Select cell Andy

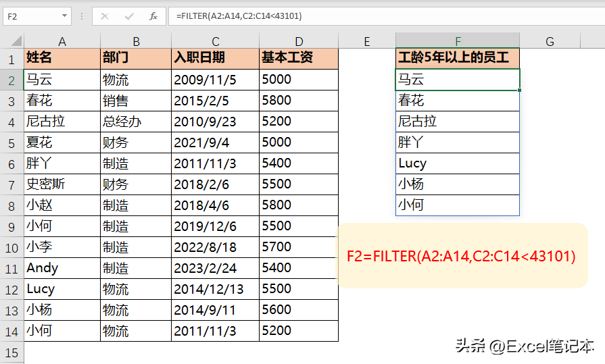[x=62, y=267]
